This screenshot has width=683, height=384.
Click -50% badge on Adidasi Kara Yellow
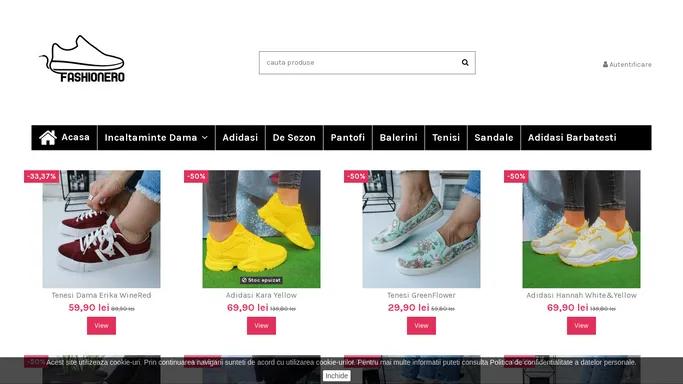(196, 176)
